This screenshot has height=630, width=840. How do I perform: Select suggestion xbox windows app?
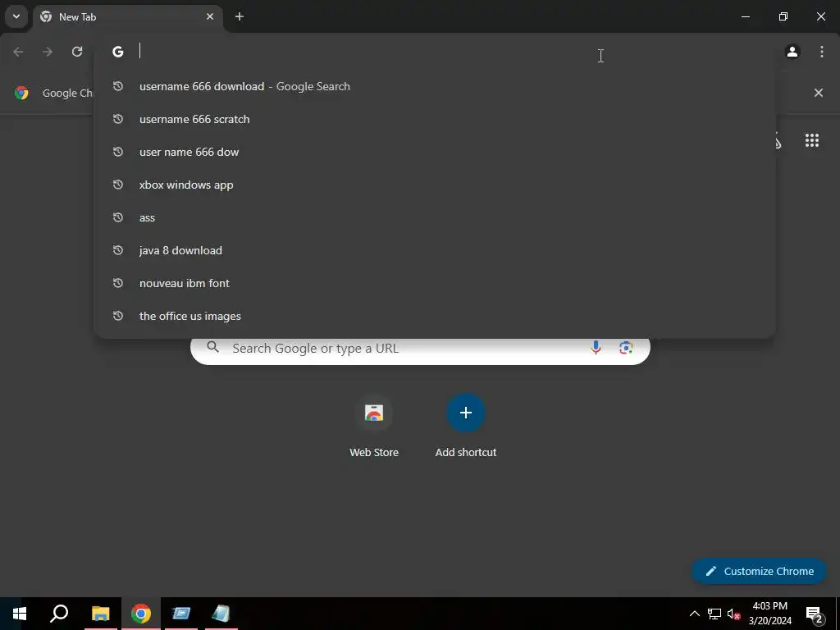435,185
